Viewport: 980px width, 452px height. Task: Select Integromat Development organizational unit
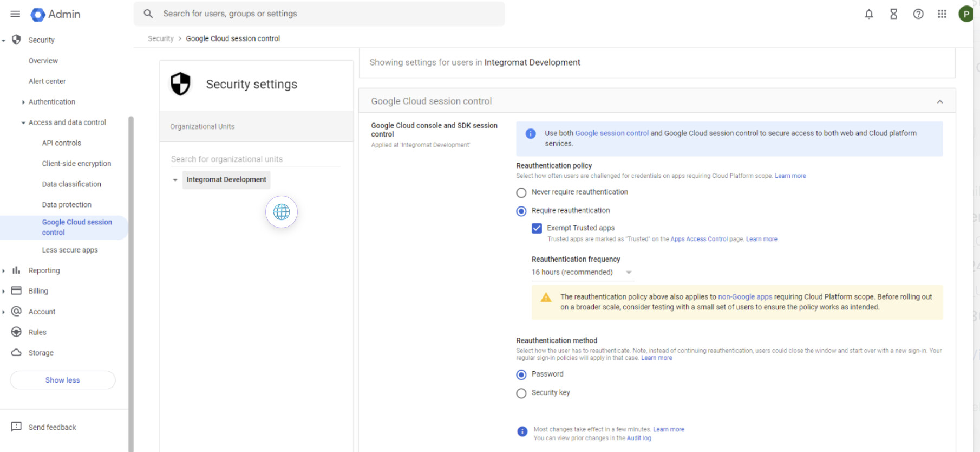point(226,179)
